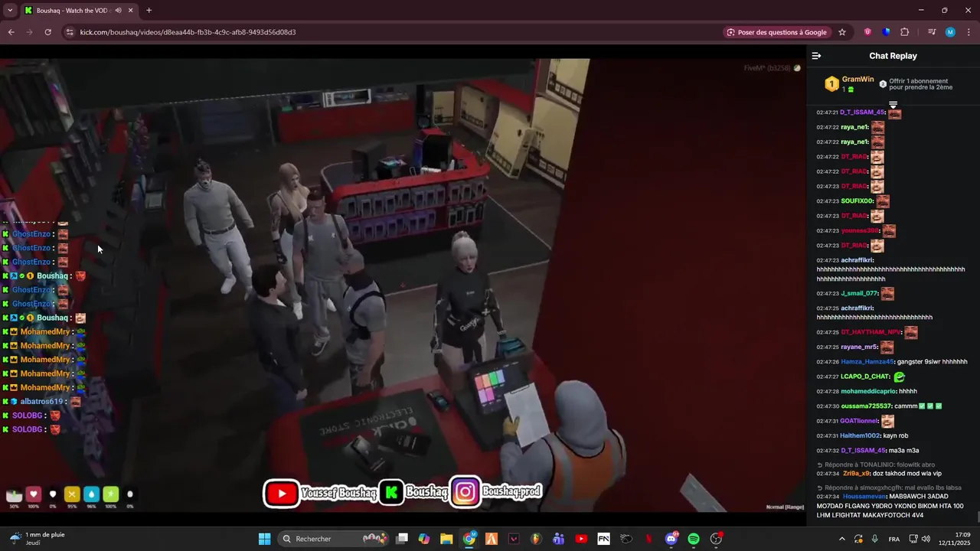Open the tab search dropdown arrow

(x=10, y=11)
